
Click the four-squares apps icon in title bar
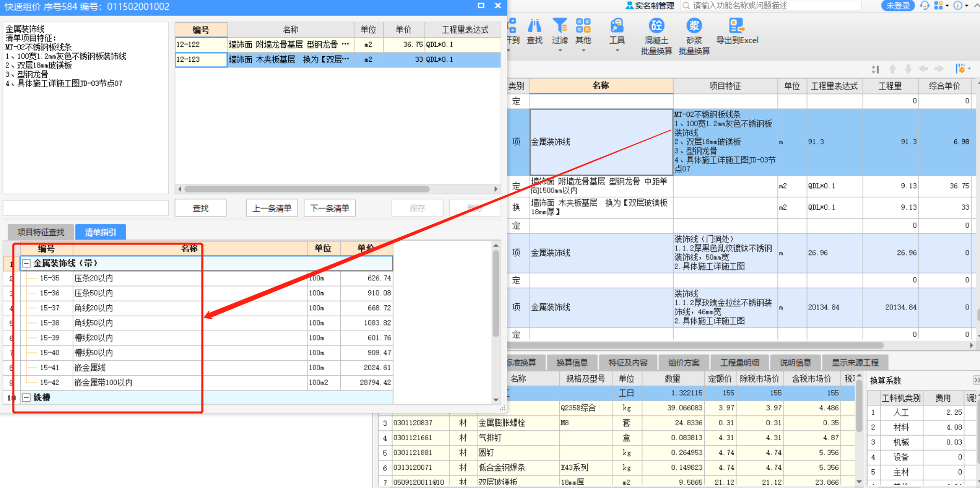pyautogui.click(x=938, y=6)
